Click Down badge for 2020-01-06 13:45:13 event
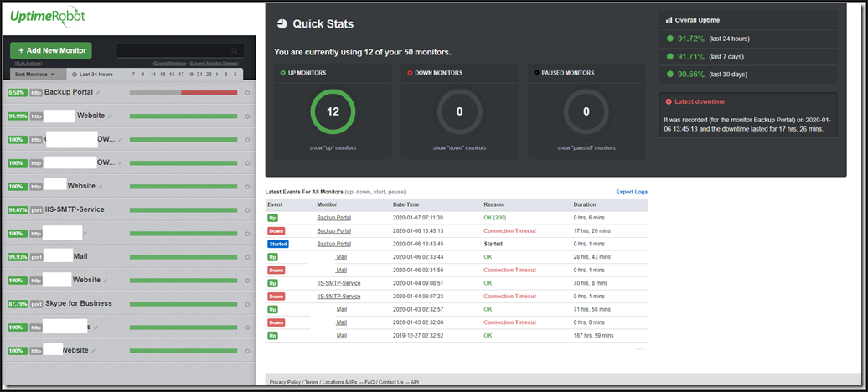 276,231
